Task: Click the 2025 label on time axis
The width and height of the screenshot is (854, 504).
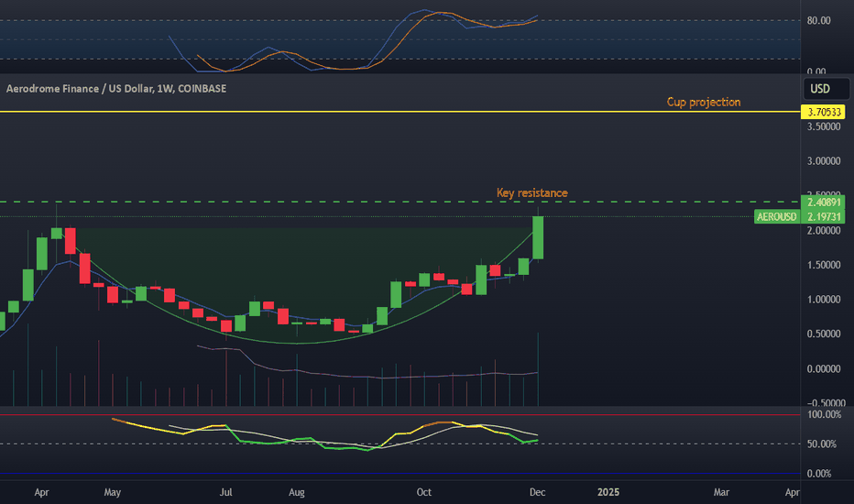Action: (608, 492)
